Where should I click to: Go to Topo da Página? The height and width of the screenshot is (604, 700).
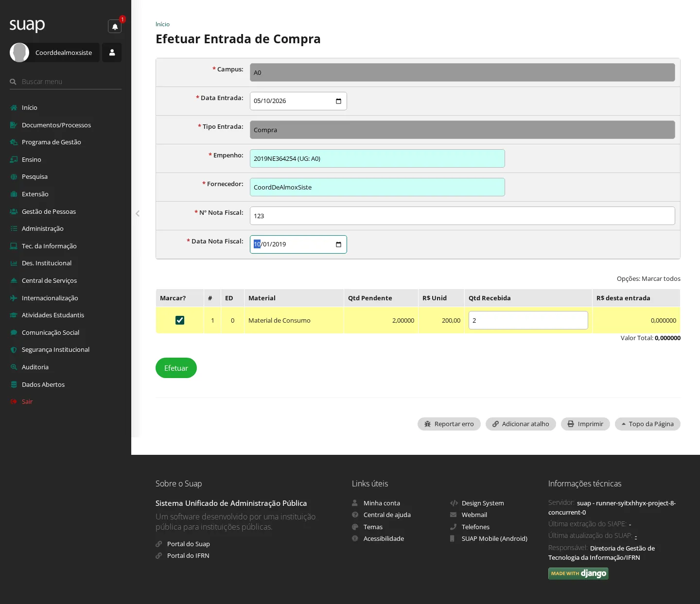click(647, 424)
